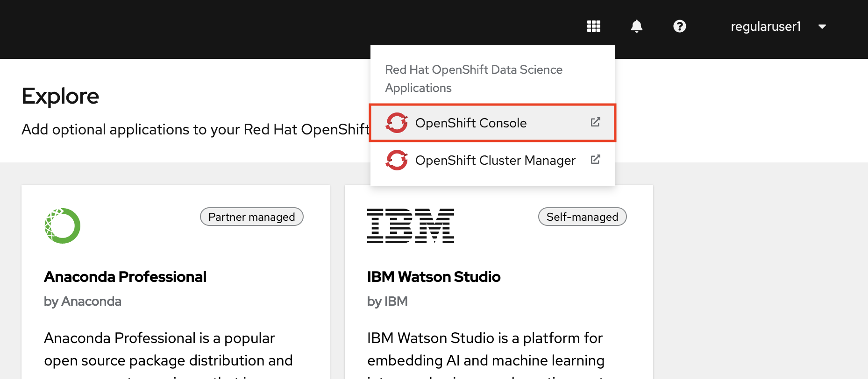868x379 pixels.
Task: Click the Anaconda green ring logo
Action: click(x=62, y=226)
